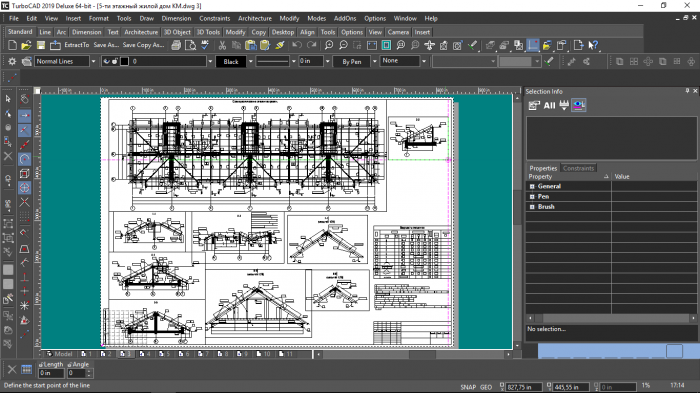Switch to the Constraints tab
This screenshot has width=700, height=393.
(x=578, y=168)
